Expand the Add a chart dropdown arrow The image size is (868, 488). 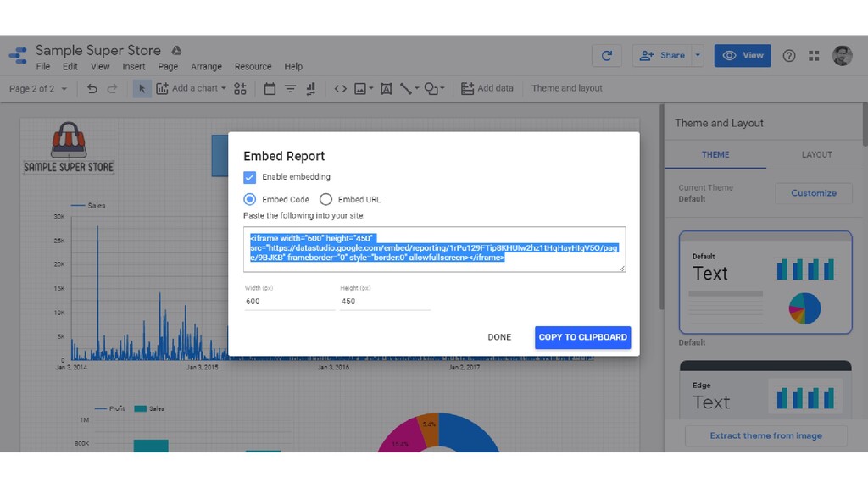coord(224,88)
